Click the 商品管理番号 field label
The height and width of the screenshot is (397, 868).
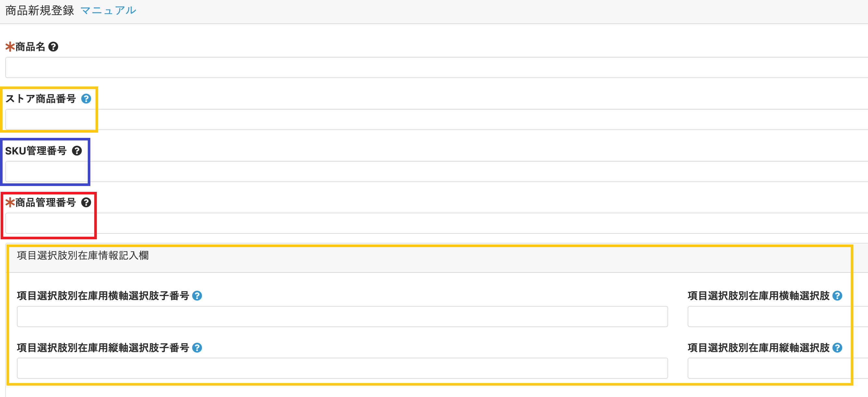click(x=45, y=203)
